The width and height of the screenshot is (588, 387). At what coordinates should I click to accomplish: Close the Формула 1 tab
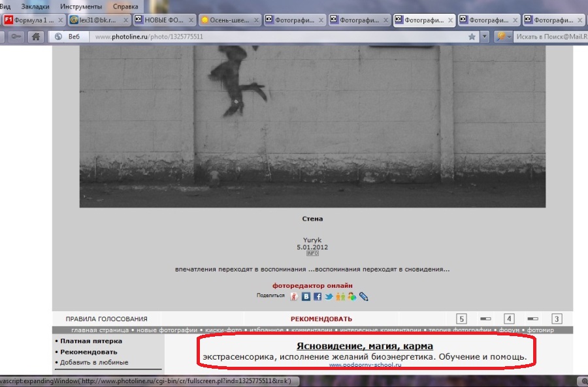click(60, 20)
